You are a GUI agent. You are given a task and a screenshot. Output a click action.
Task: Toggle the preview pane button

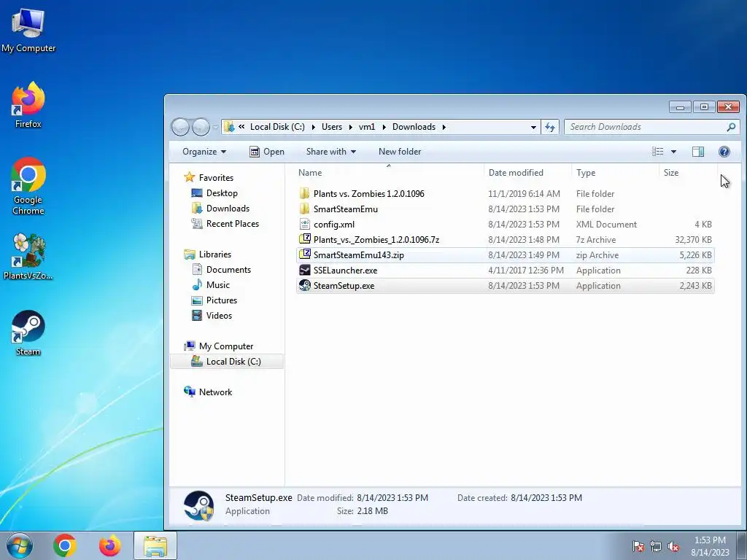click(x=698, y=152)
